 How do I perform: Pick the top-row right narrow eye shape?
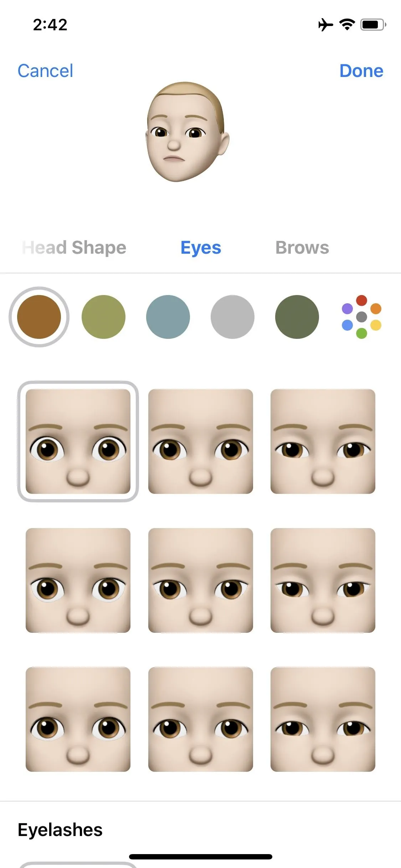coord(323,441)
